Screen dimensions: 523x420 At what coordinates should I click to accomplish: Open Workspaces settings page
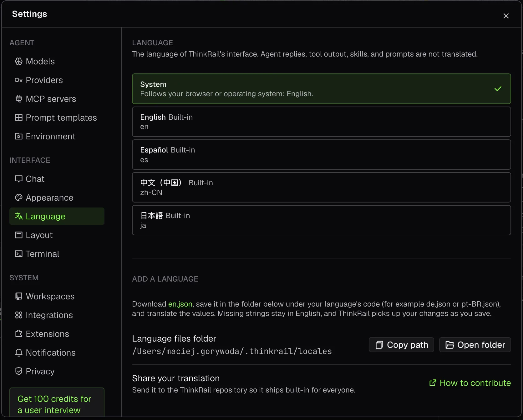pyautogui.click(x=57, y=296)
